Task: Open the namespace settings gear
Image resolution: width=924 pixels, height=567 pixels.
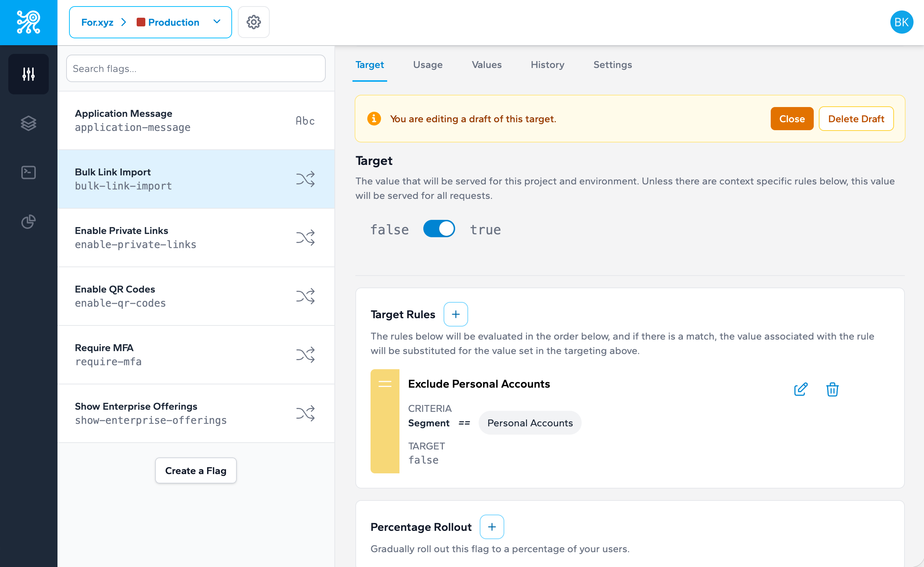Action: click(x=253, y=22)
